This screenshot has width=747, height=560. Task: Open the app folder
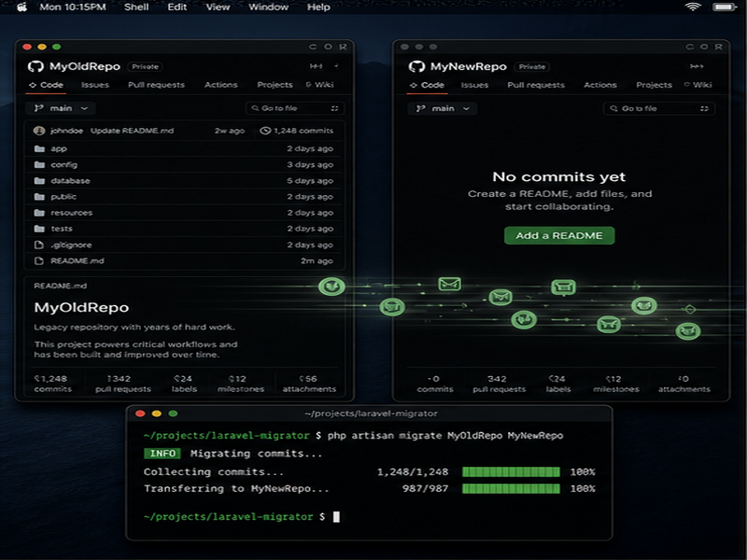click(x=59, y=148)
